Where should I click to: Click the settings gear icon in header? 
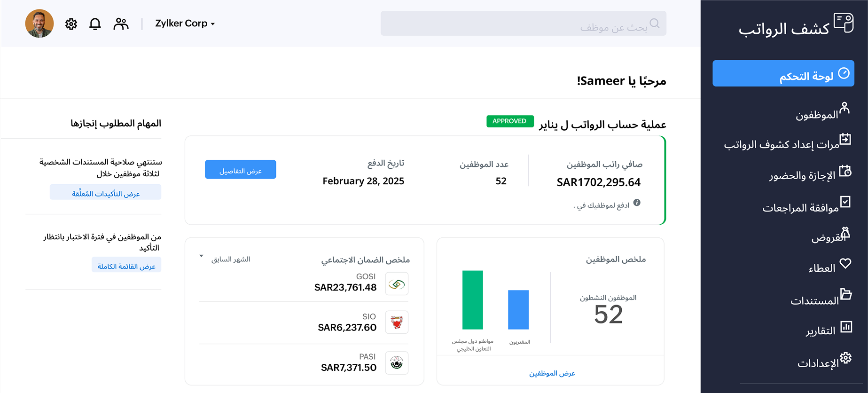[71, 24]
